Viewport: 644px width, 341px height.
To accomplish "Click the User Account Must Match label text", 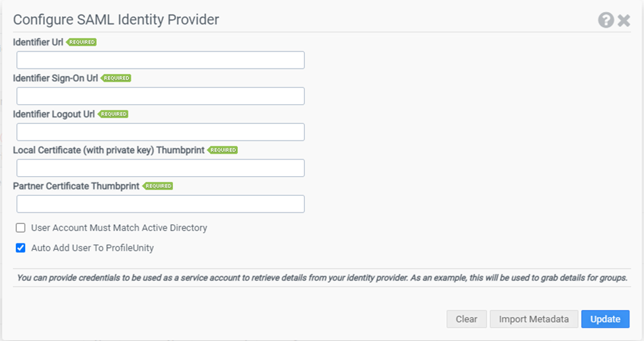I will pyautogui.click(x=119, y=228).
